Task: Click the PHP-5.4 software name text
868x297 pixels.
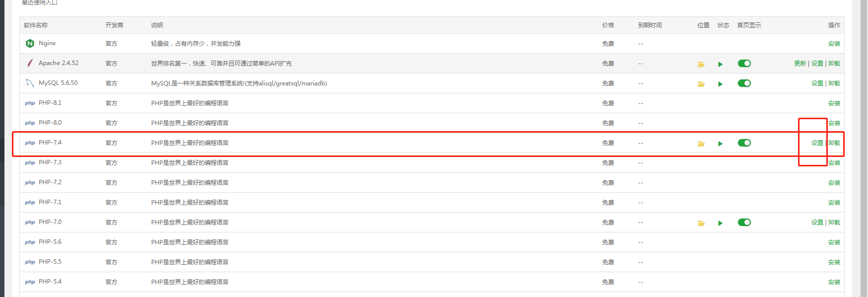Action: coord(50,282)
